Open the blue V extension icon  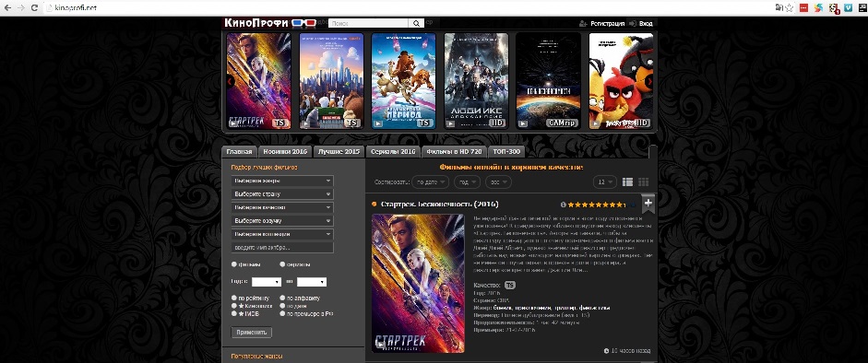(x=848, y=7)
